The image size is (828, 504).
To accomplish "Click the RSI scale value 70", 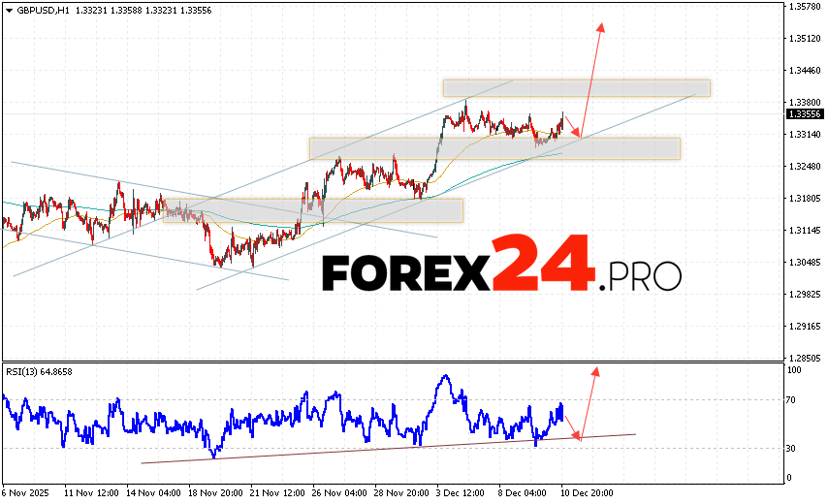I will pos(791,400).
